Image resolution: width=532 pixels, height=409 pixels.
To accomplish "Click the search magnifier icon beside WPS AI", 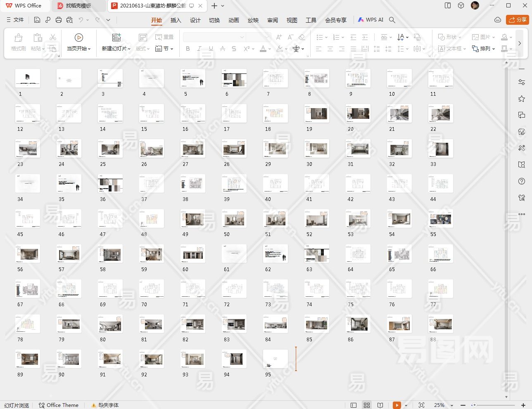I will [392, 20].
